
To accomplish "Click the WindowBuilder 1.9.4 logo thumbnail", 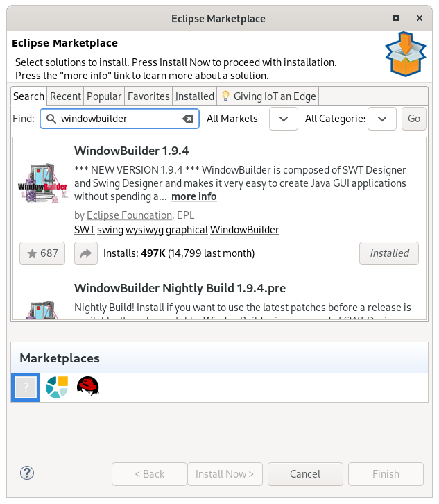I will click(43, 183).
